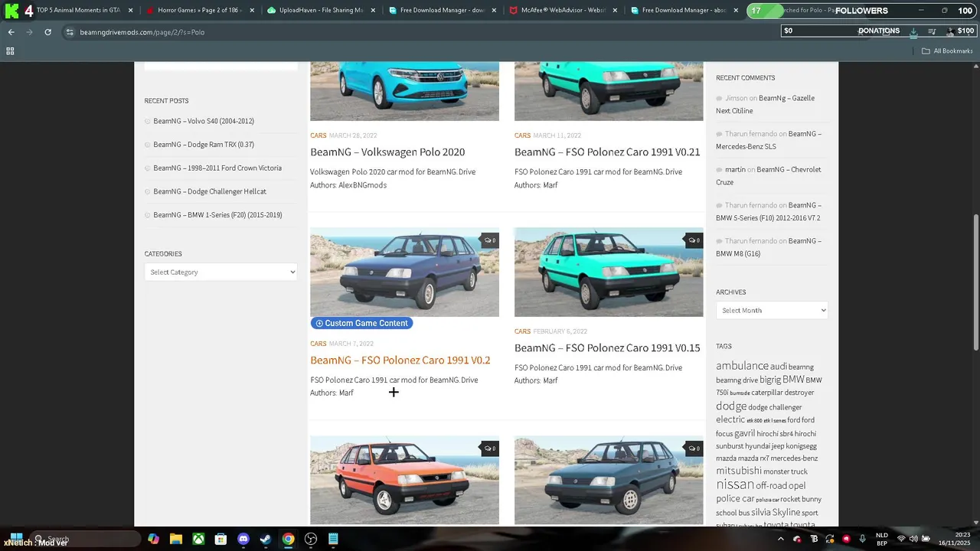
Task: Open BeamNG – Chevrolet Cruze comment link
Action: 768,176
